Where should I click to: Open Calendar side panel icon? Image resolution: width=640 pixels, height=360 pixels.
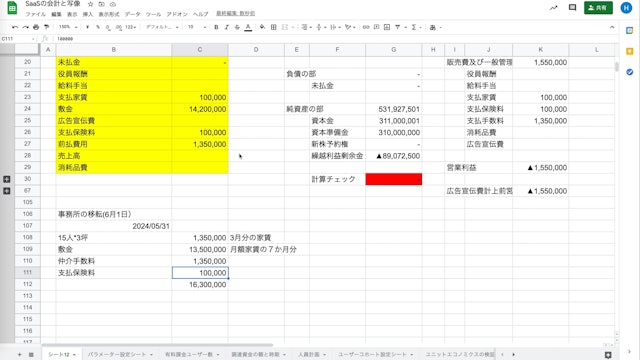click(629, 31)
